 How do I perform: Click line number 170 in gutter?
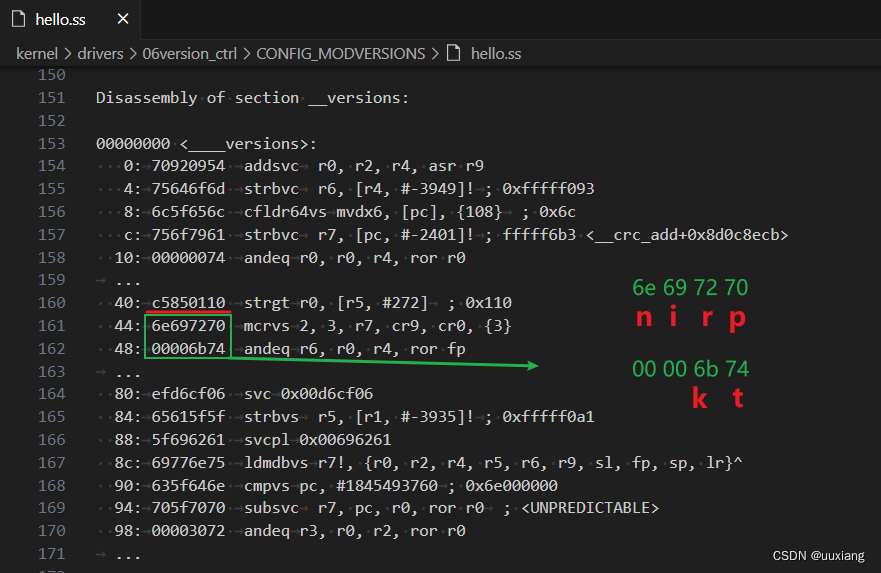[52, 531]
